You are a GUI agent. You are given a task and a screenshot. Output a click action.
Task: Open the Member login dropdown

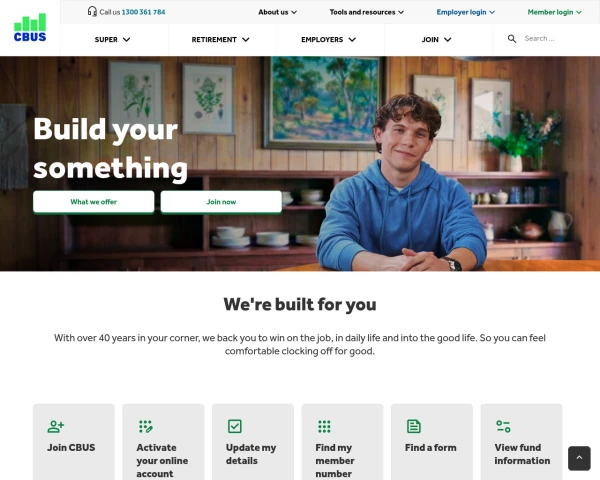point(554,12)
